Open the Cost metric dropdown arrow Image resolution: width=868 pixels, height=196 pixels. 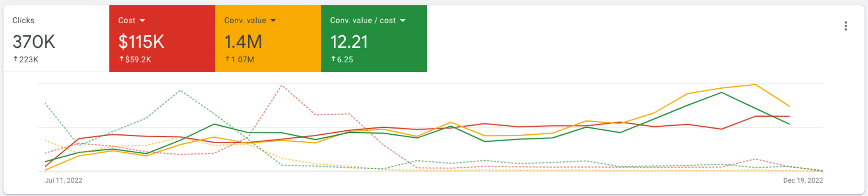pos(142,20)
